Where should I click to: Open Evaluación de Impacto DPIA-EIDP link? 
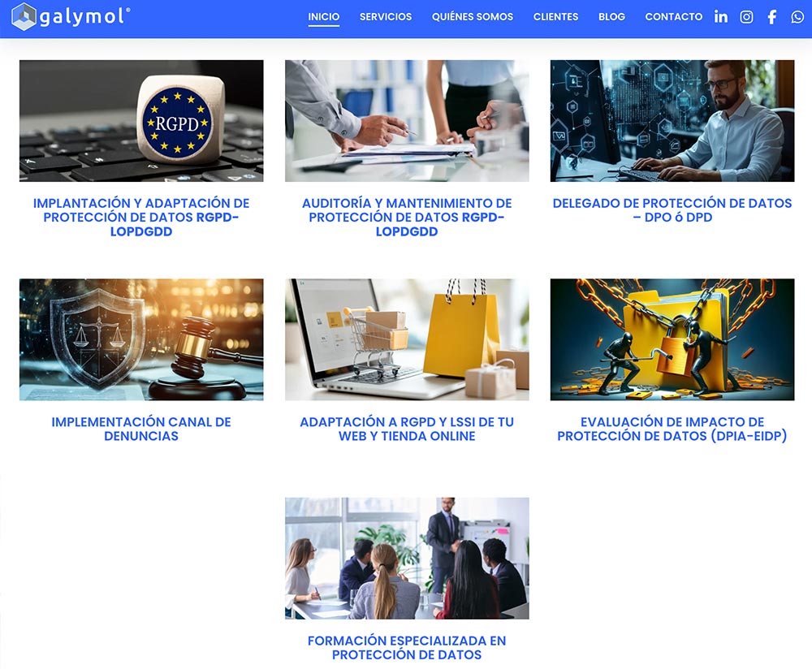click(x=672, y=429)
